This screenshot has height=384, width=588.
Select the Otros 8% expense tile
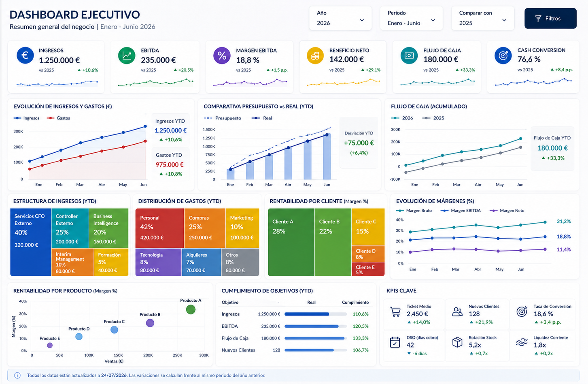[240, 262]
